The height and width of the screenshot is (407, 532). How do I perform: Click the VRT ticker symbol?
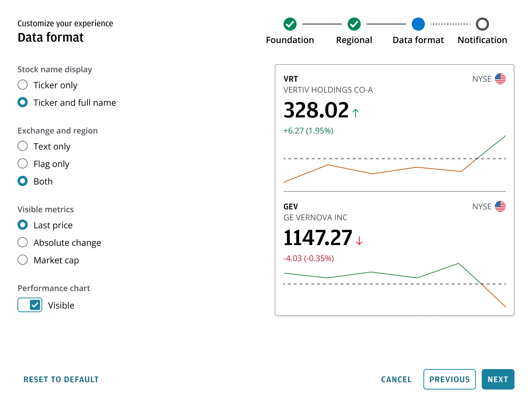(x=291, y=79)
